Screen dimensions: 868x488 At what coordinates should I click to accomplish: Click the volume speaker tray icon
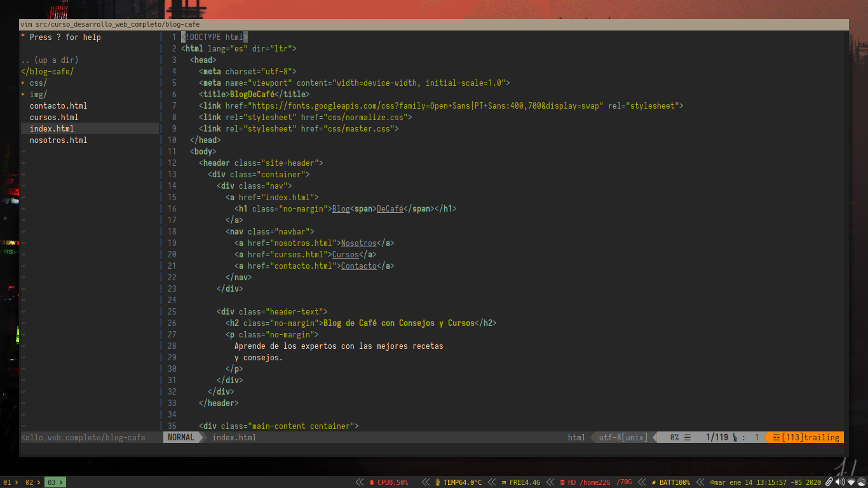(839, 482)
